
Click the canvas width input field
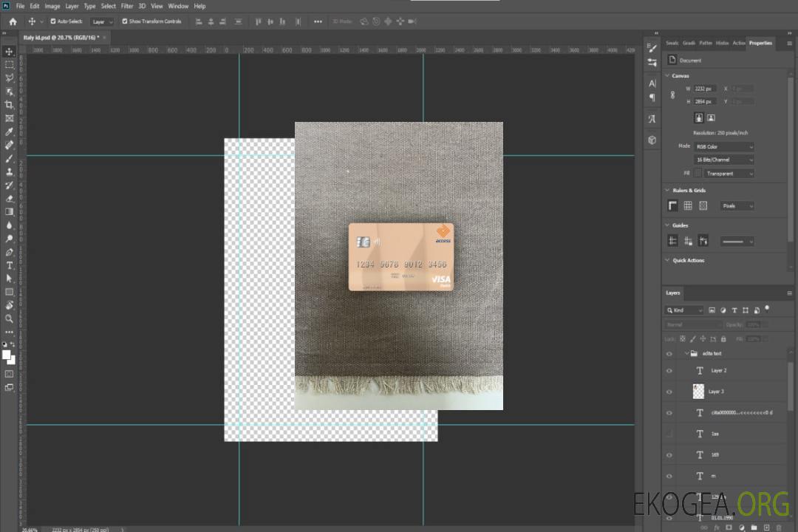(704, 89)
